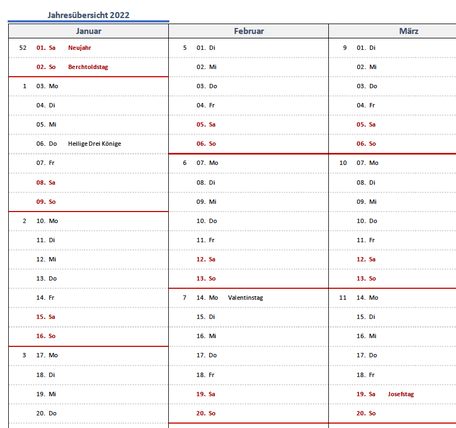Select the Neujahr holiday entry
Viewport: 456px width, 428px height.
pyautogui.click(x=79, y=48)
